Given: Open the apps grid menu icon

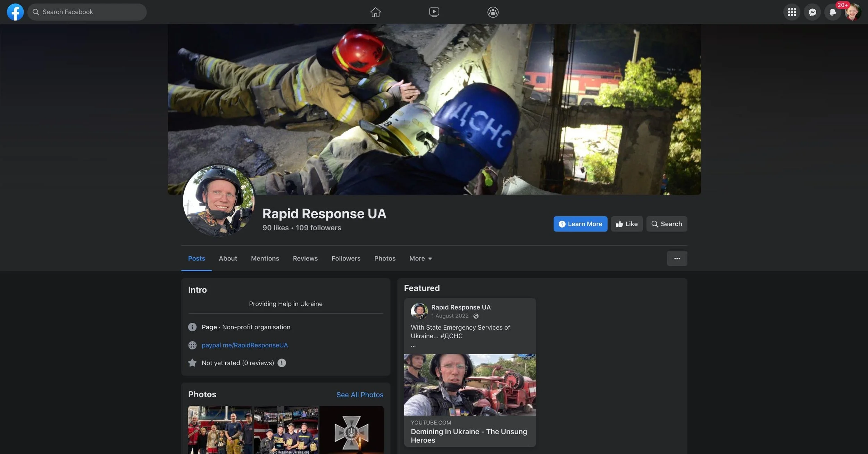Looking at the screenshot, I should 792,12.
